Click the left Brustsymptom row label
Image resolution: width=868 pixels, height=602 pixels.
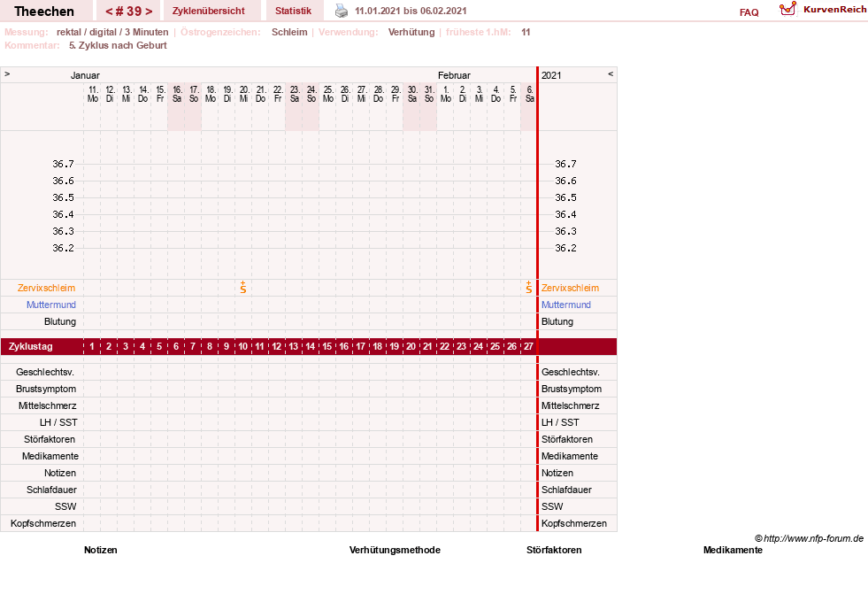[46, 389]
